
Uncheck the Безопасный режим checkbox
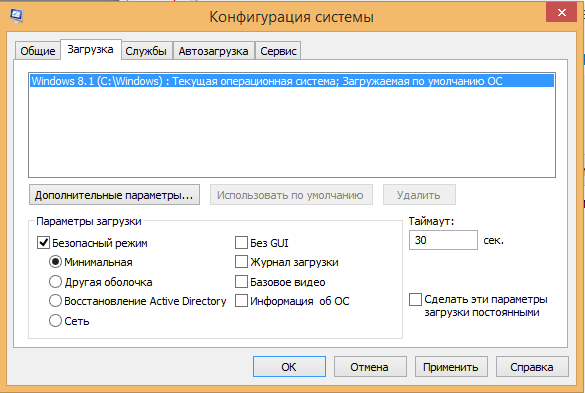pyautogui.click(x=43, y=243)
